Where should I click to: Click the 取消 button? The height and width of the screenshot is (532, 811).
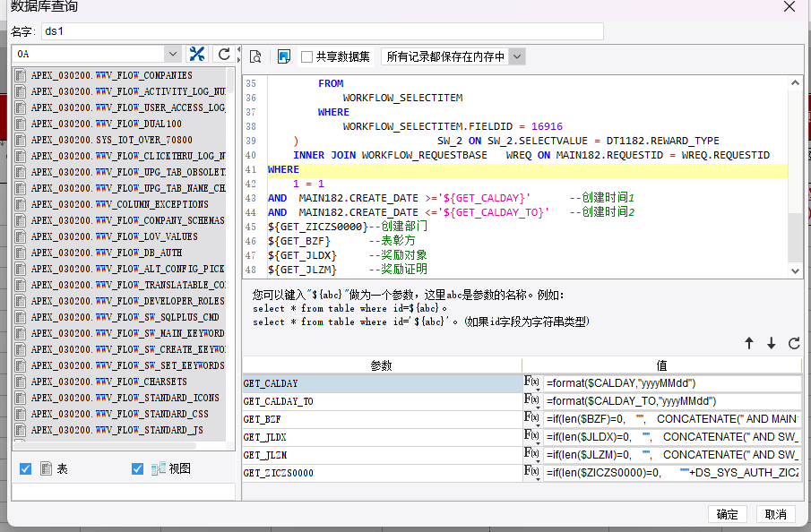[776, 514]
